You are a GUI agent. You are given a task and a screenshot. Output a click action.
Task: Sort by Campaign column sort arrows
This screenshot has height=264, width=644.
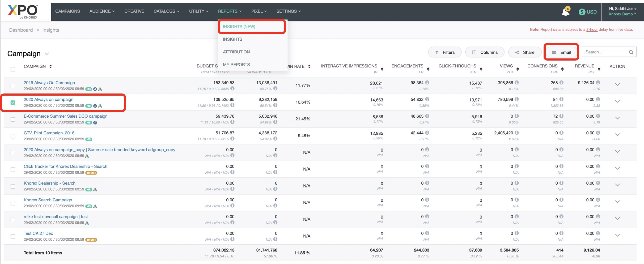click(50, 66)
